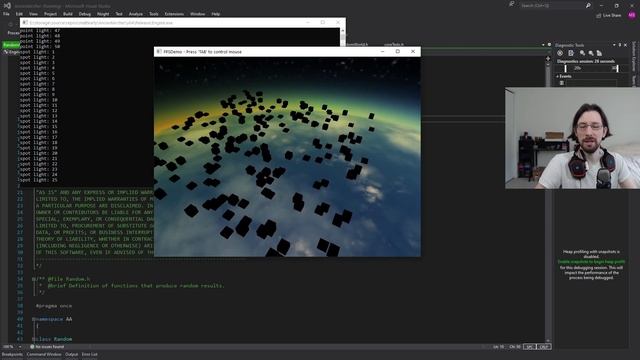Click the FPSDemo window title bar
Viewport: 640px width, 360px height.
point(287,52)
